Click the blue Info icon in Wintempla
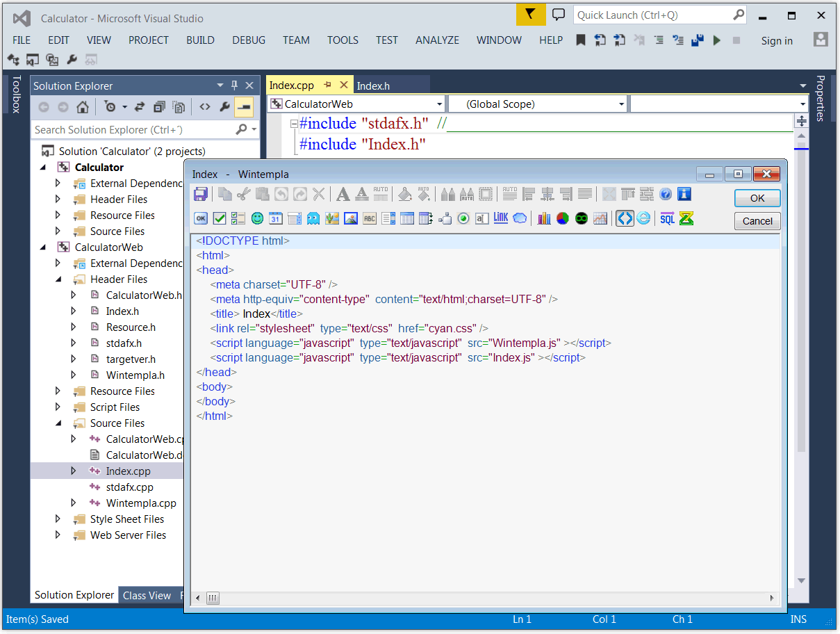 tap(684, 194)
